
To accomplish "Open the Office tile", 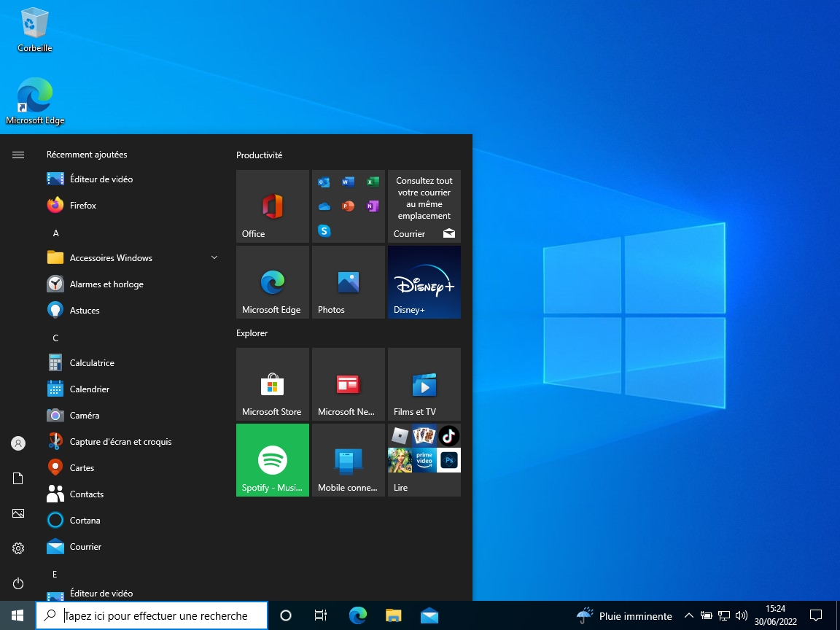I will (273, 206).
